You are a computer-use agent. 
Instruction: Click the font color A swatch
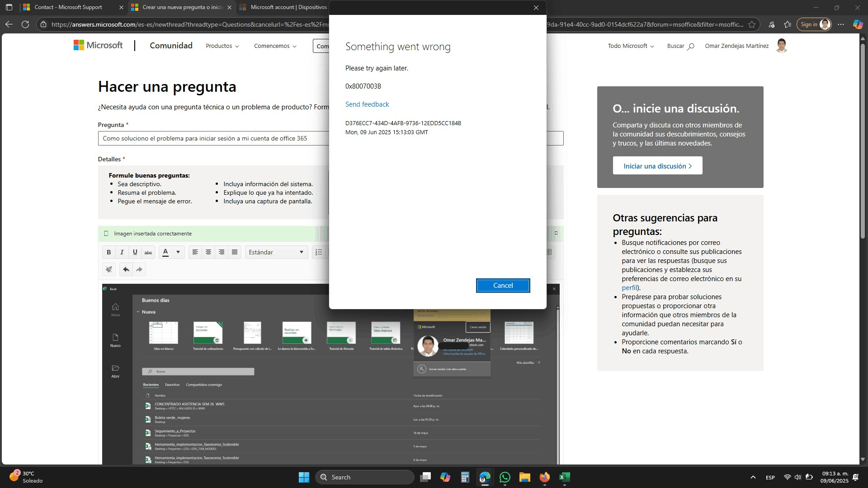[x=165, y=252]
